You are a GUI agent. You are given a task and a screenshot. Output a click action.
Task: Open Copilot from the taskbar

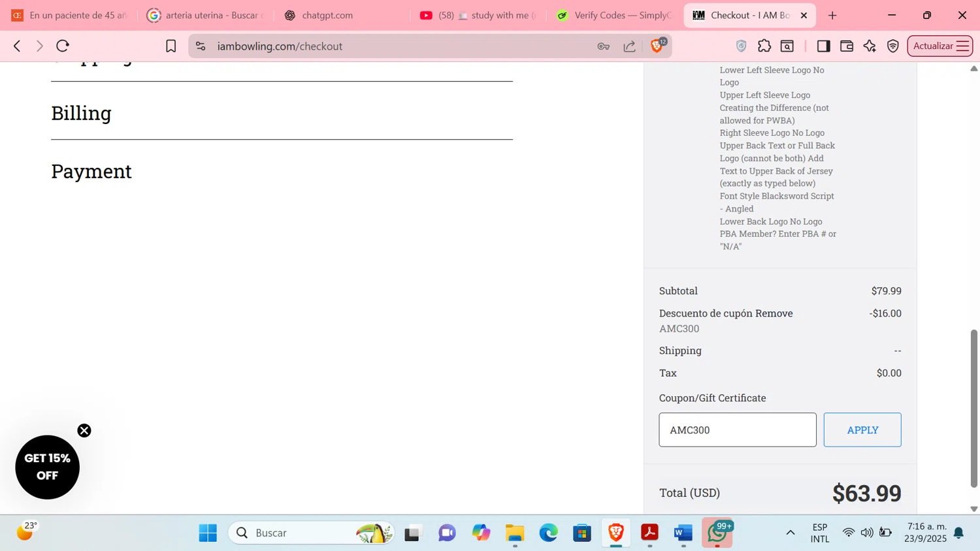coord(481,533)
